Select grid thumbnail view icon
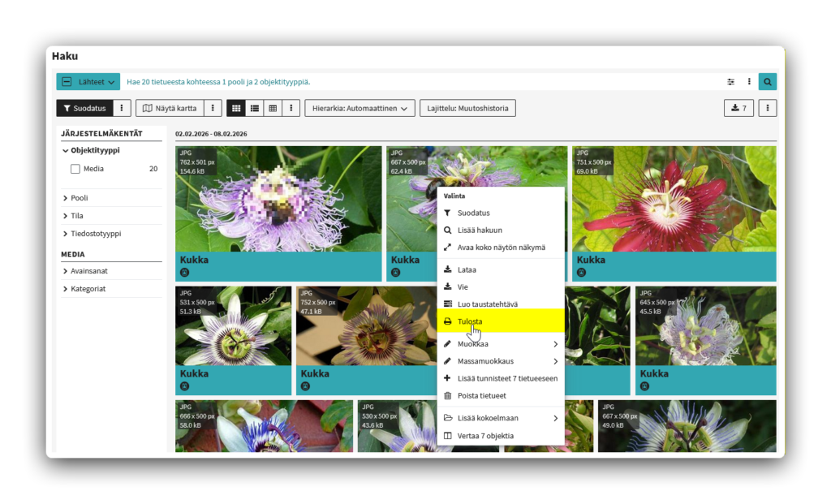831x504 pixels. [x=236, y=108]
